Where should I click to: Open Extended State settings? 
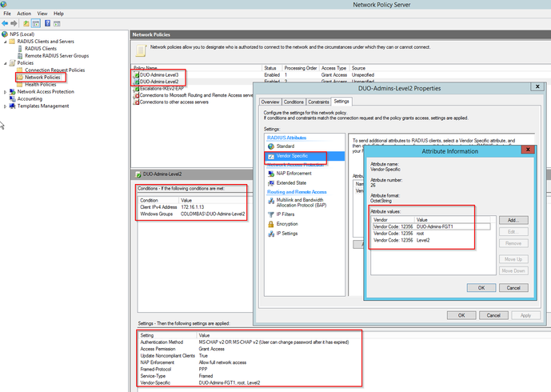point(291,183)
